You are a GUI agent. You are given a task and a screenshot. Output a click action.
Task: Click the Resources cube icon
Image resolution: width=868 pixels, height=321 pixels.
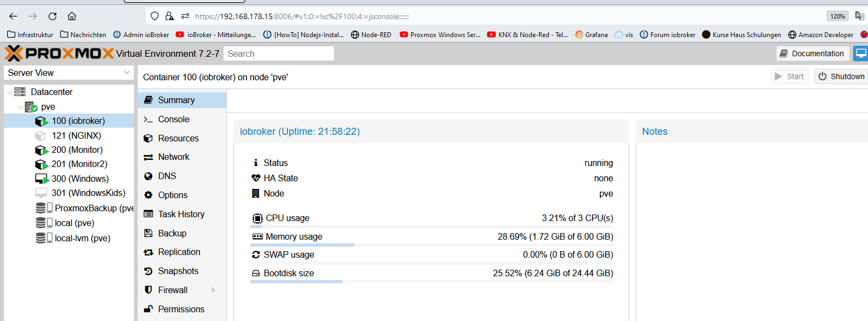(148, 138)
